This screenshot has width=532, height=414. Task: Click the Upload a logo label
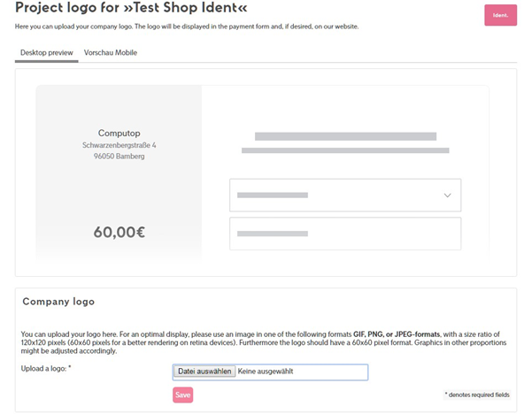(x=46, y=369)
